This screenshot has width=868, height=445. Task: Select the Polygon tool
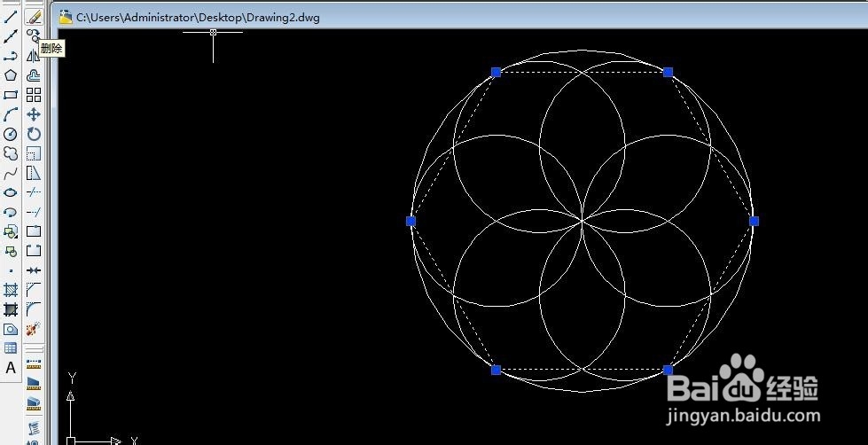click(11, 75)
